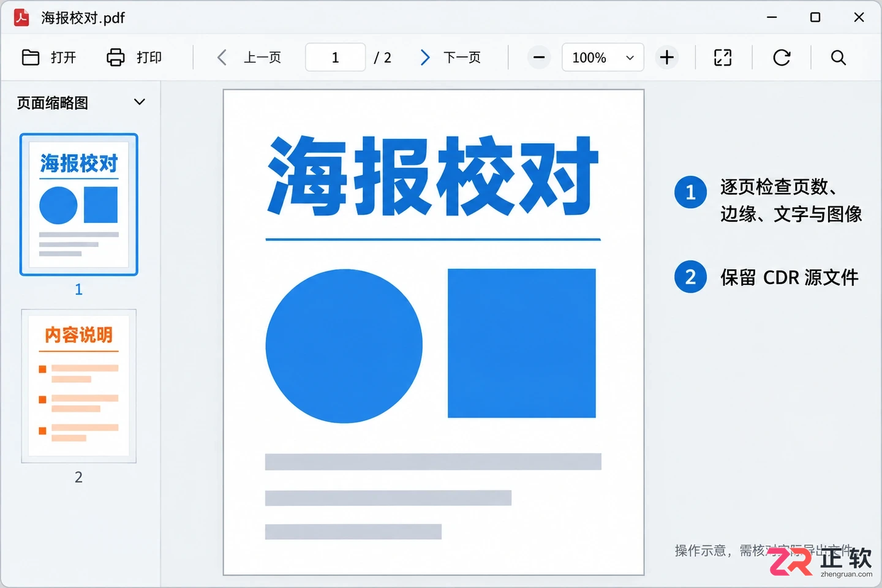Click the page number input field
882x588 pixels.
click(x=336, y=58)
